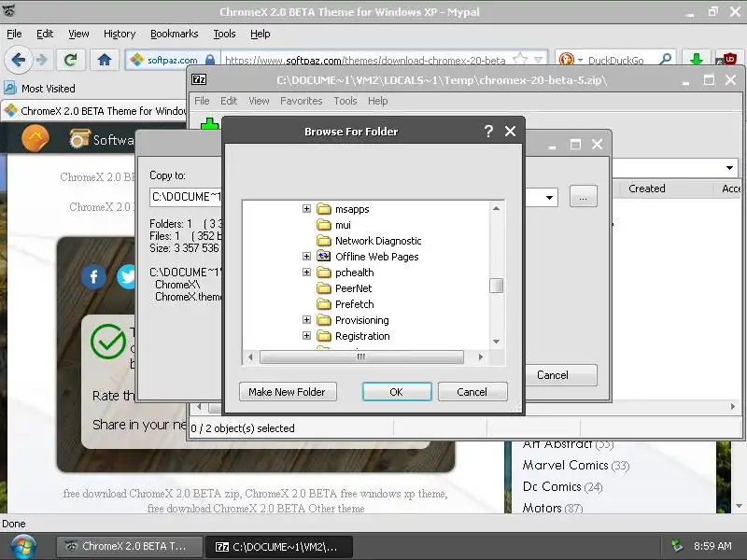Click the browser Forward arrow button
Image resolution: width=747 pixels, height=560 pixels.
[42, 60]
